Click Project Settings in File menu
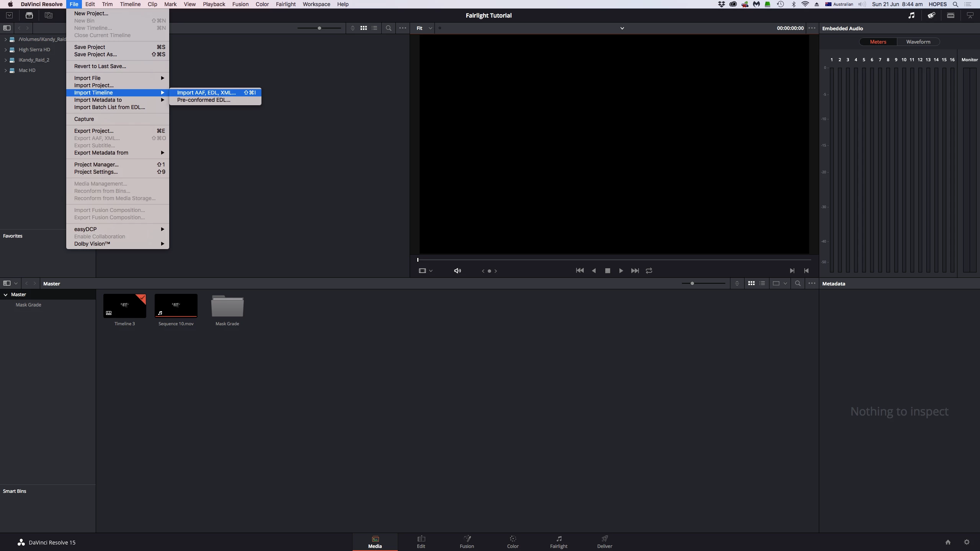The height and width of the screenshot is (551, 980). (96, 172)
